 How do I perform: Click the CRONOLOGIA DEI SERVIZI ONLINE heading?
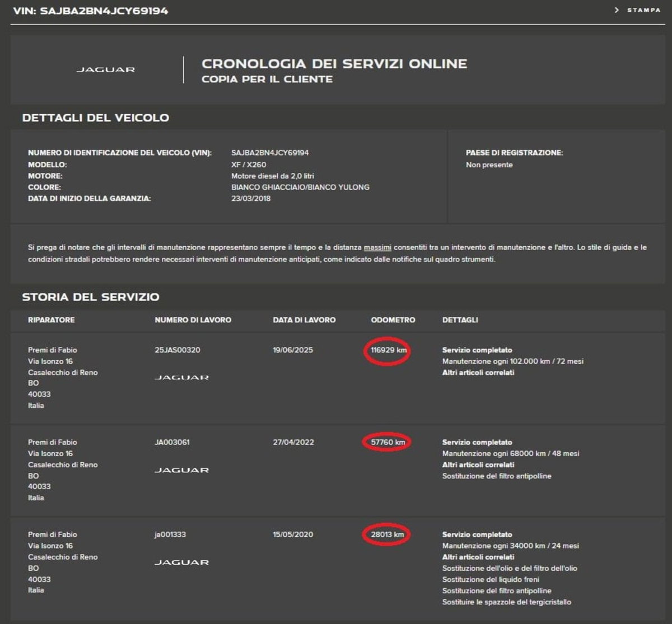pyautogui.click(x=334, y=64)
